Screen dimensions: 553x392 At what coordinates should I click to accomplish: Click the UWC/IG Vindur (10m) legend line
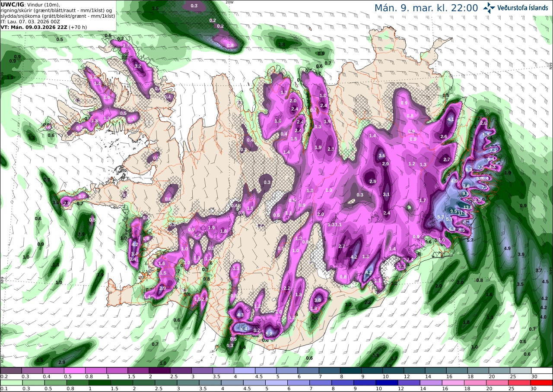click(30, 4)
